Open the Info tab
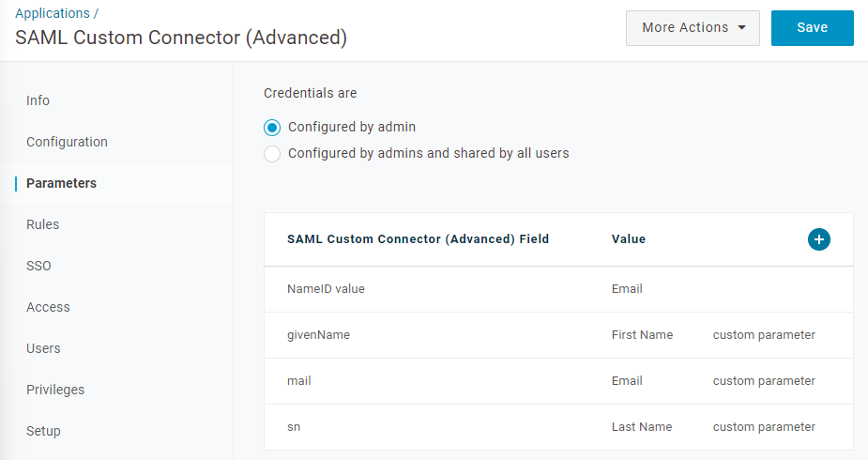The image size is (868, 460). [x=38, y=100]
